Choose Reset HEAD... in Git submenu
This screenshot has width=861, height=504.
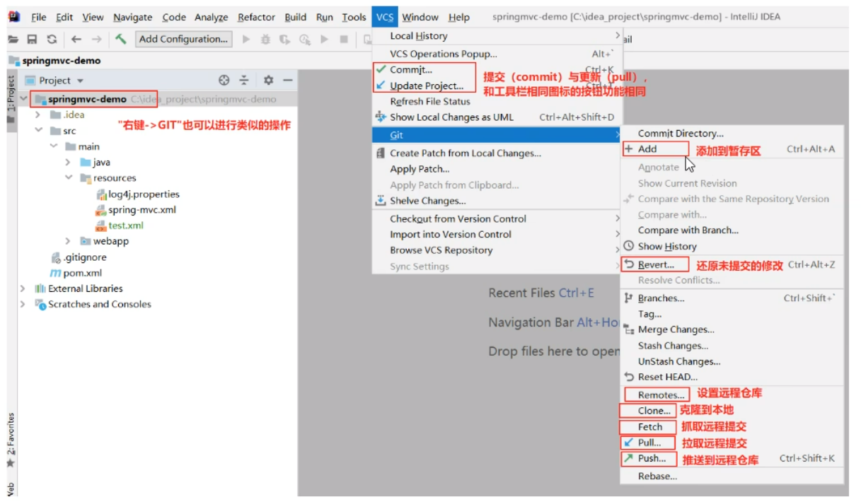(x=732, y=377)
